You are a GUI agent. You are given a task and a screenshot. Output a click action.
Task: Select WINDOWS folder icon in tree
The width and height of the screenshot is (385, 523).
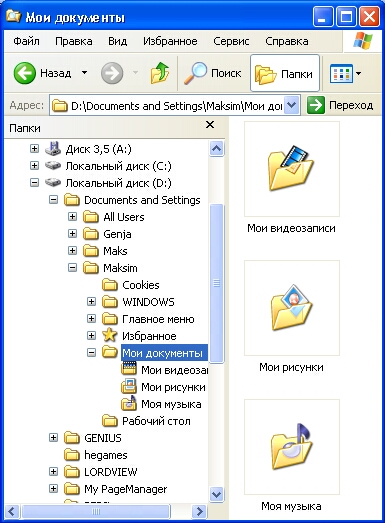click(110, 302)
